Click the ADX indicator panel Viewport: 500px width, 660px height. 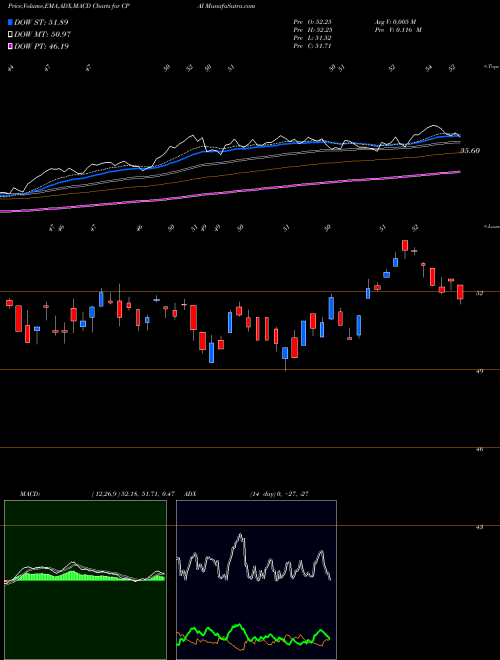coord(256,580)
